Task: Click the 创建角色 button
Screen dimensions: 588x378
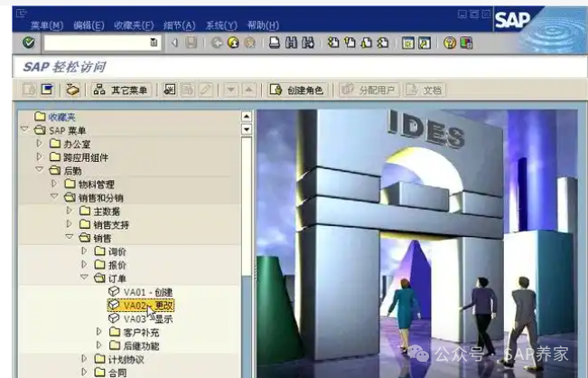Action: (298, 90)
